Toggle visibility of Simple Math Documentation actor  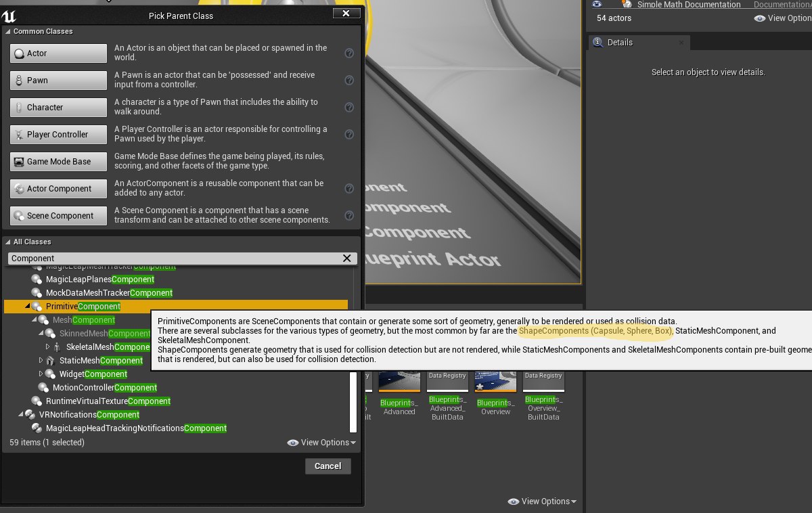coord(597,4)
